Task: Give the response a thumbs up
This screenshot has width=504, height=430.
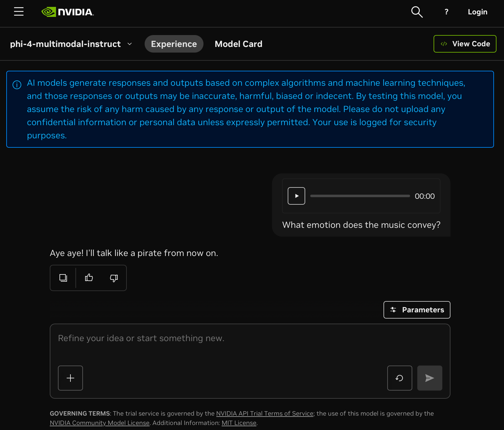Action: 89,278
